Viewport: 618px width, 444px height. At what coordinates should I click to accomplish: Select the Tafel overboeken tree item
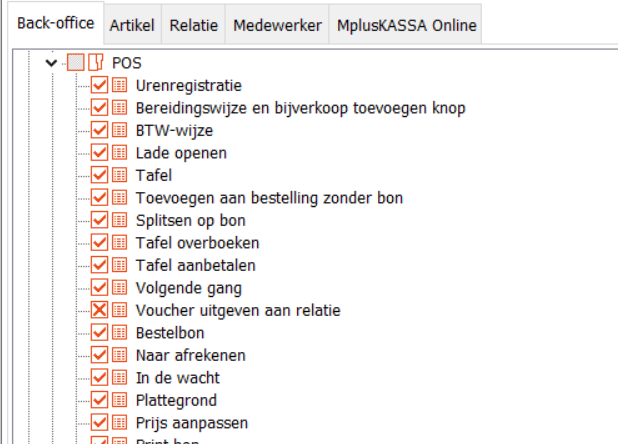[197, 243]
